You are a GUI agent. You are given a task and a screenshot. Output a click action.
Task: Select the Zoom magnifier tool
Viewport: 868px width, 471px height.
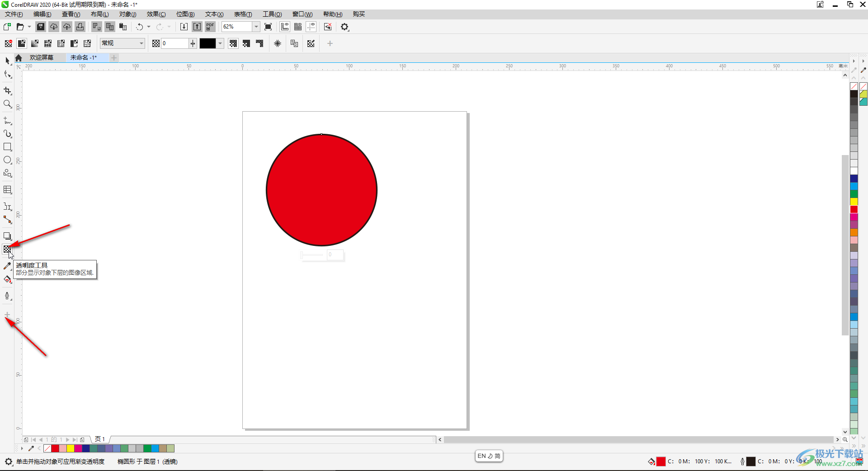pyautogui.click(x=7, y=104)
